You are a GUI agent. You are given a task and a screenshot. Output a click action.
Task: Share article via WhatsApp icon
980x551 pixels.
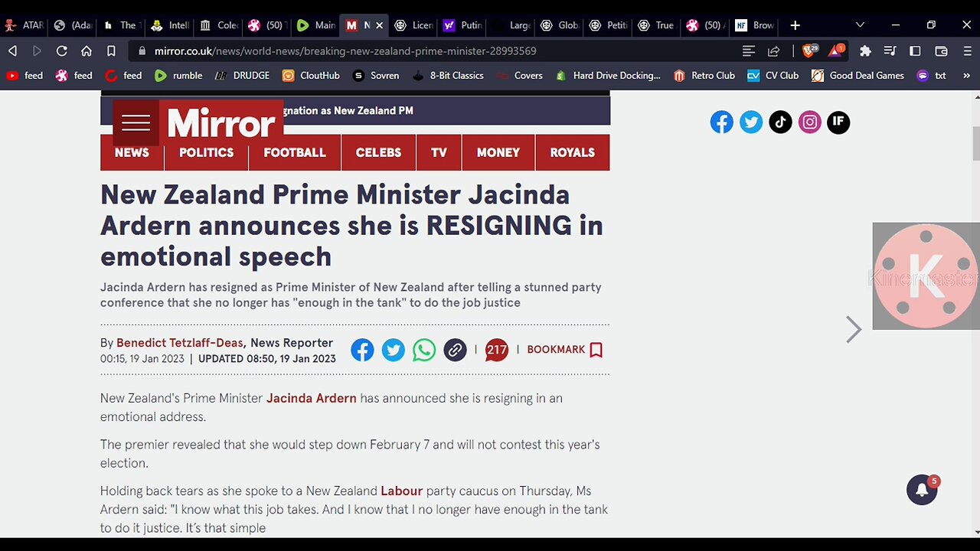pyautogui.click(x=423, y=350)
